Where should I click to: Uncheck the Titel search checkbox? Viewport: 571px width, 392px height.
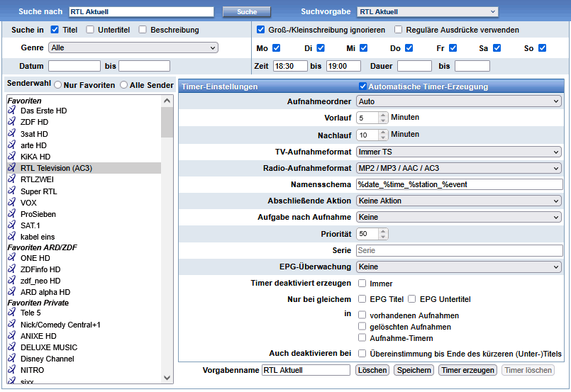coord(55,30)
